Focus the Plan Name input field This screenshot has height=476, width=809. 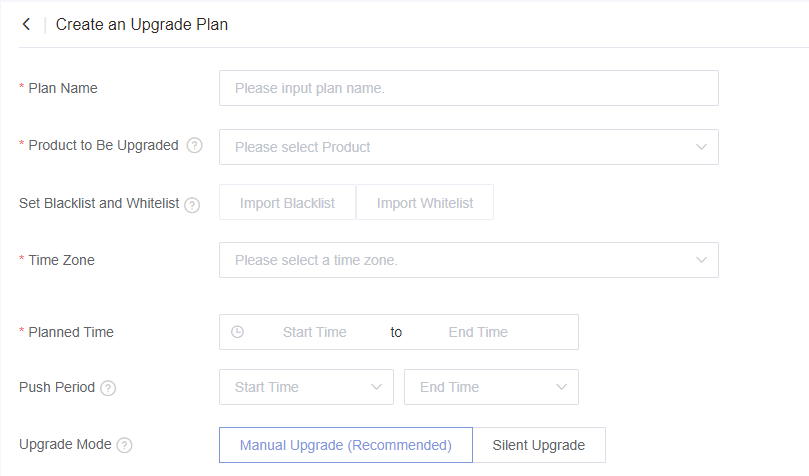468,88
